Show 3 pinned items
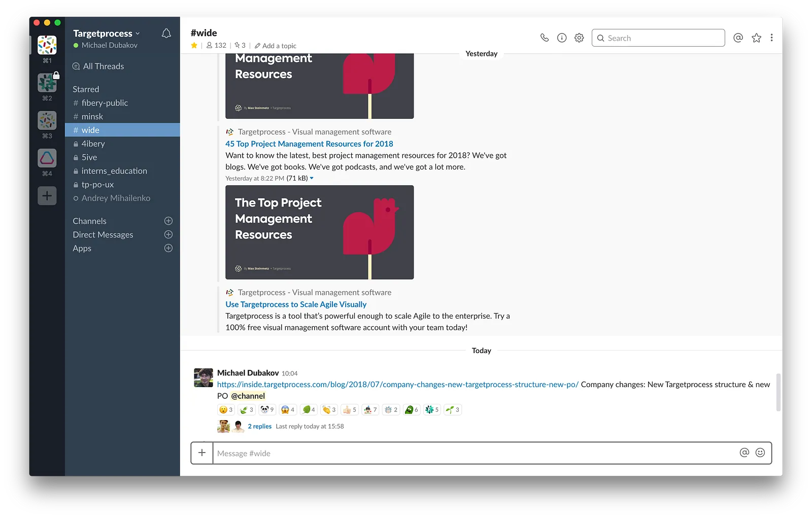The height and width of the screenshot is (518, 812). point(240,46)
